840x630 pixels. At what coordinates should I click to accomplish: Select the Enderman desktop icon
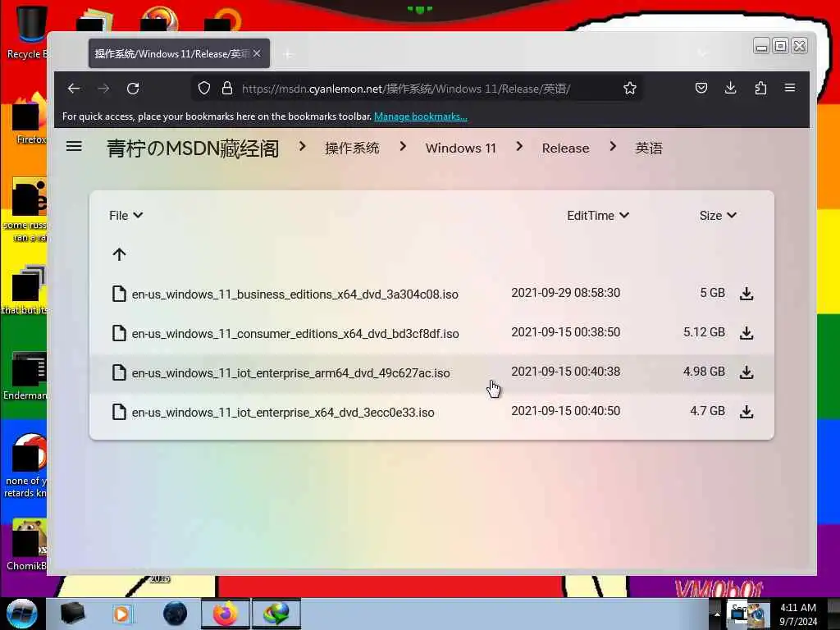(x=25, y=376)
